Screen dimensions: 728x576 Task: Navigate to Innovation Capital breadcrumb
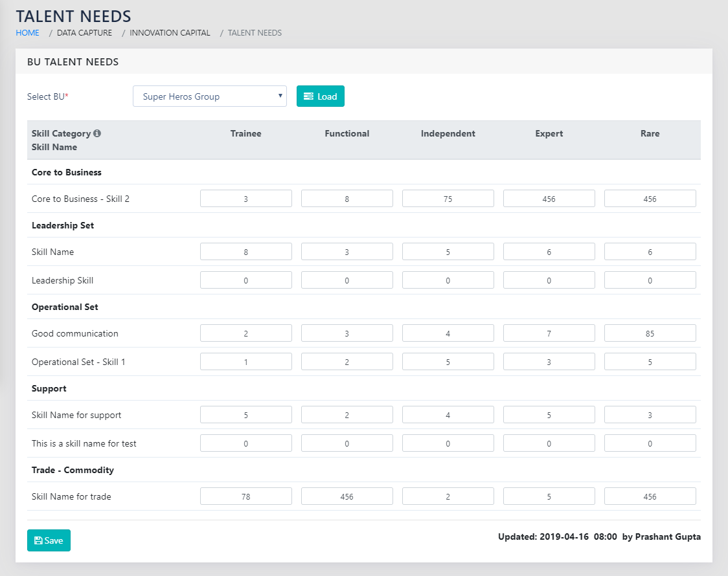[x=170, y=32]
